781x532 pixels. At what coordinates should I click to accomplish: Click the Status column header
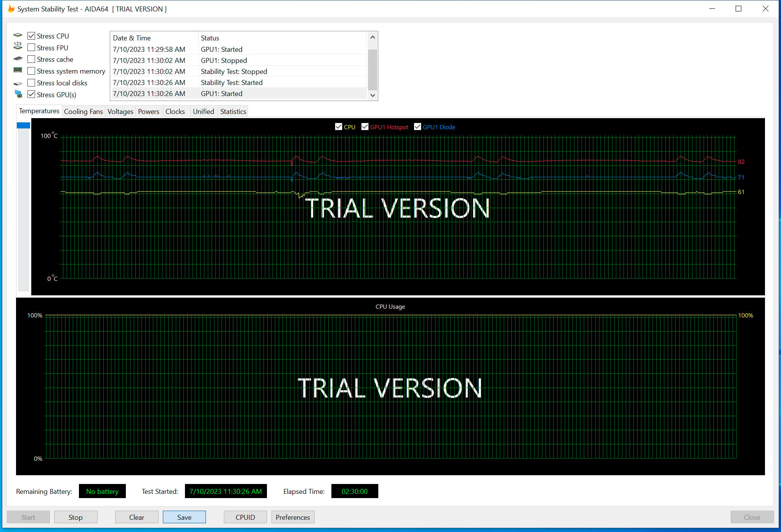283,38
